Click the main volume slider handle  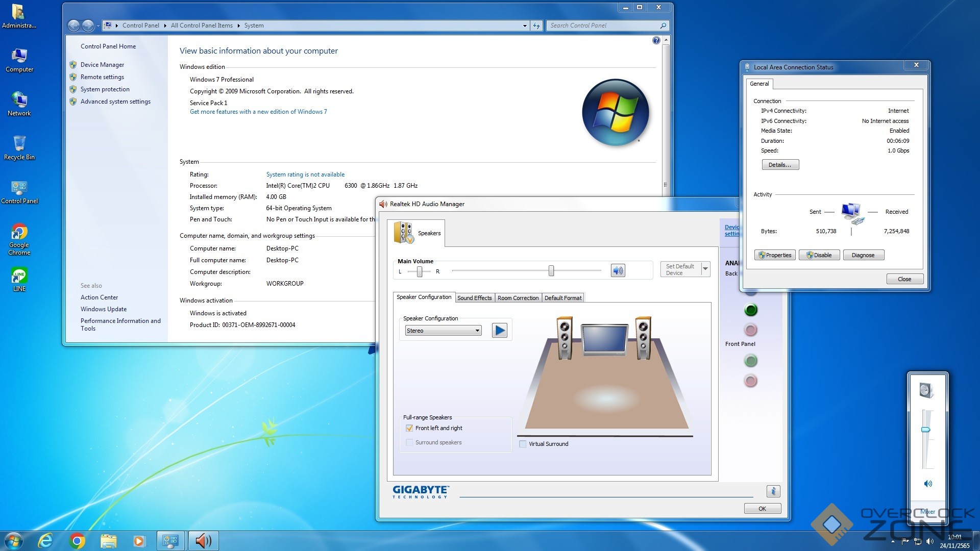click(x=551, y=271)
